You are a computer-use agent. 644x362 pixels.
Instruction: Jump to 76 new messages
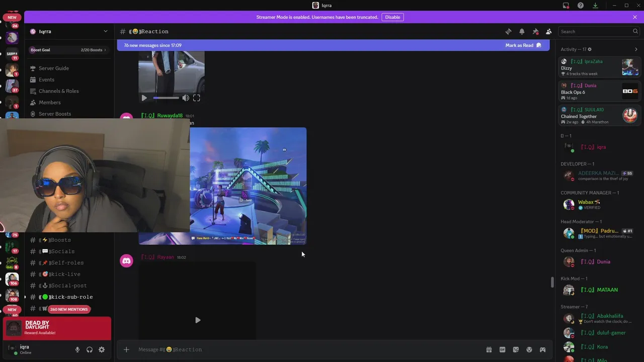pos(152,45)
